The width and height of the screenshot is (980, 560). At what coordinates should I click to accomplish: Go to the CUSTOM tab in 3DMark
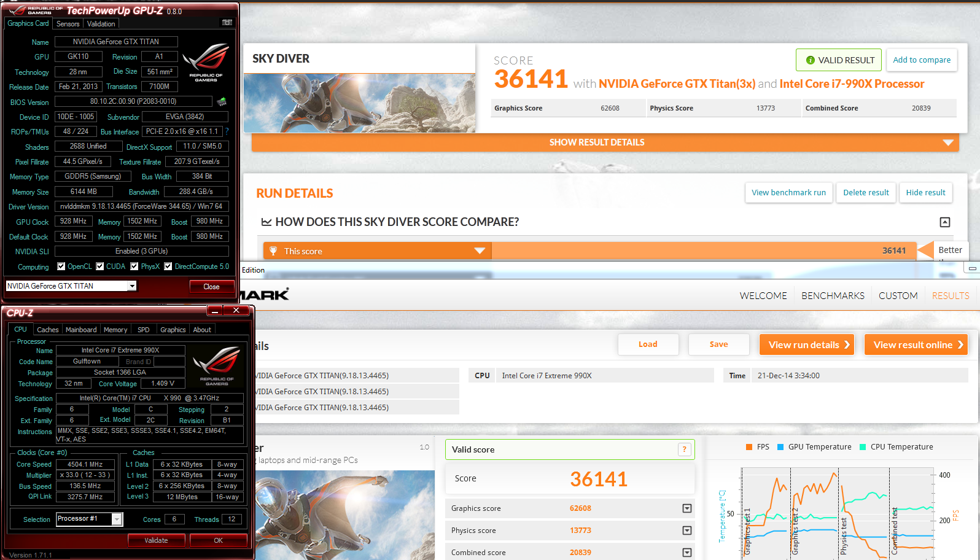[x=898, y=296]
